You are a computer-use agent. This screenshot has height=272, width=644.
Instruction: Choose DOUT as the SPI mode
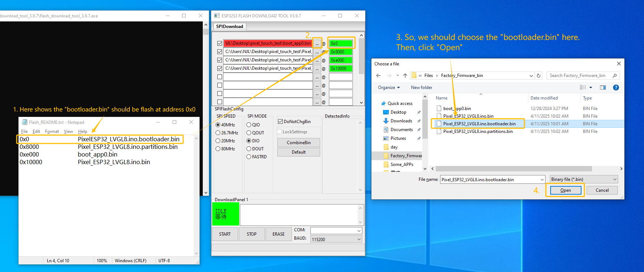click(x=249, y=149)
